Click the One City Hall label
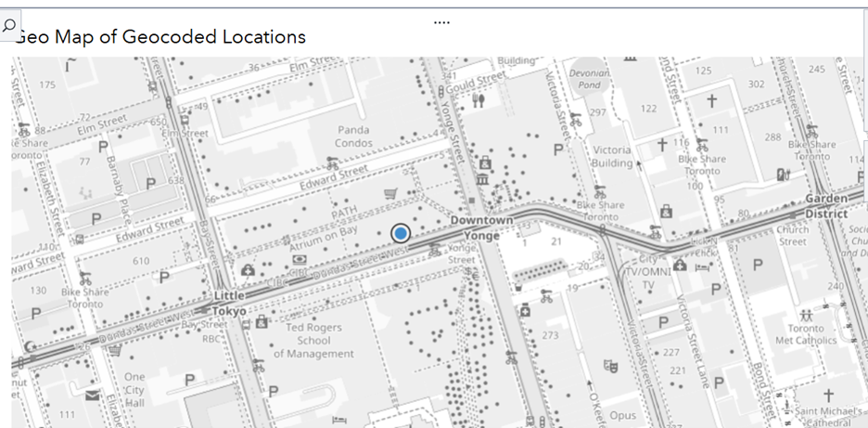The image size is (868, 428). [134, 390]
